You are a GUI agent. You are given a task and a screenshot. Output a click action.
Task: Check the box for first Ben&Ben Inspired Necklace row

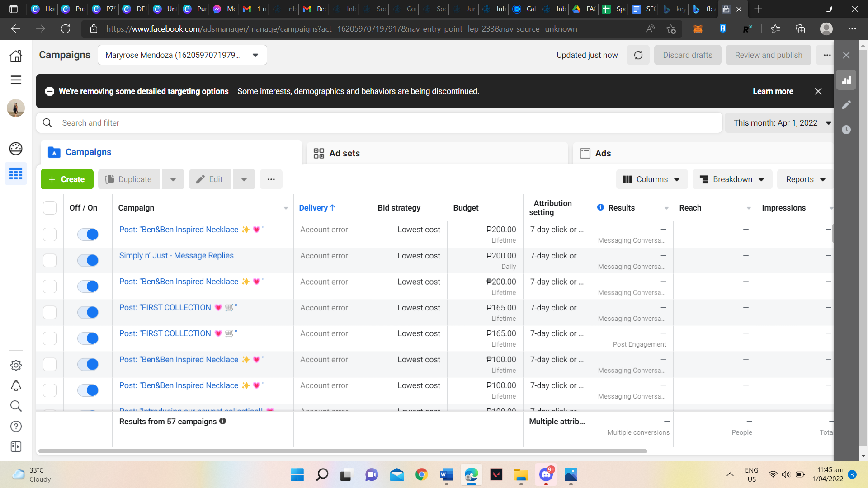pos(50,234)
